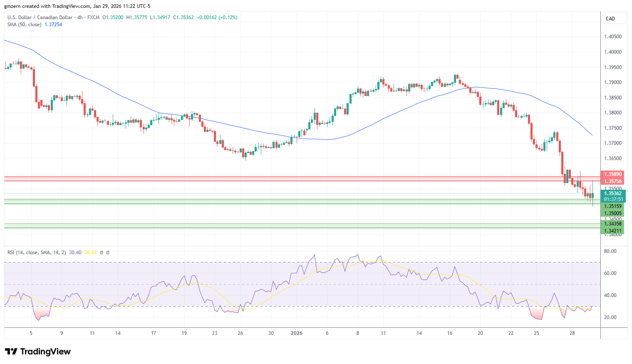Click the current price tag 1.35362 on axis
The image size is (632, 364).
tap(613, 193)
